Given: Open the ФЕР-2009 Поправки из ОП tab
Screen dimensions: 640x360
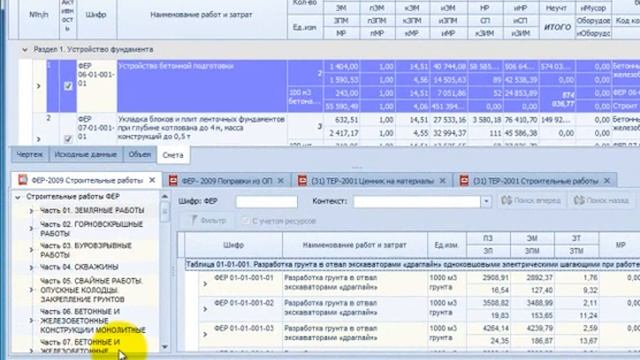Looking at the screenshot, I should (x=227, y=180).
